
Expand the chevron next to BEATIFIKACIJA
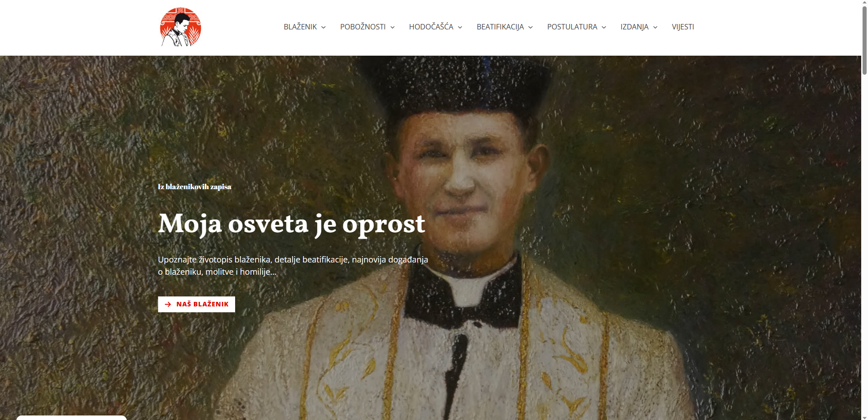tap(530, 28)
